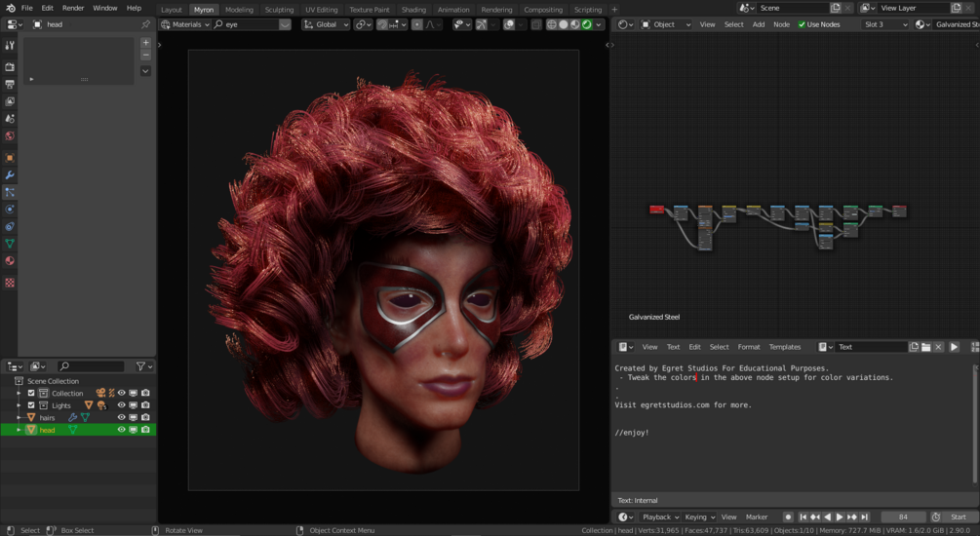Open the Object Constraints properties tab
980x536 pixels.
10,227
